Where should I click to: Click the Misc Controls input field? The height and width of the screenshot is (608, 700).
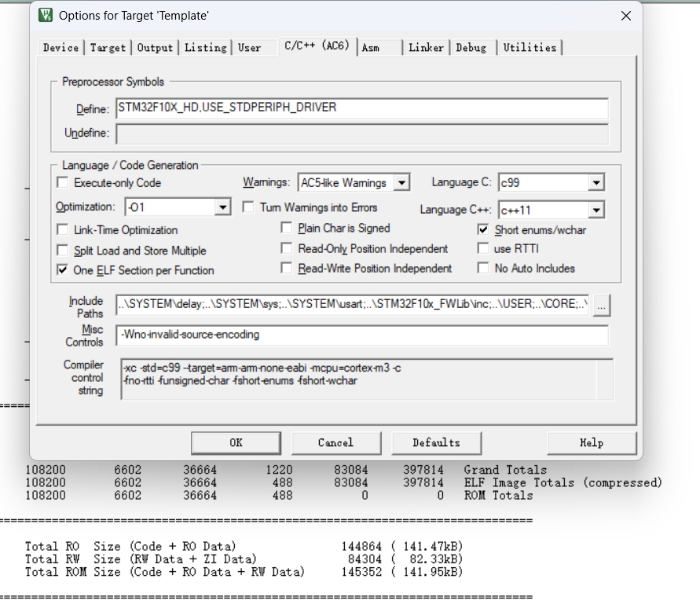pos(362,335)
